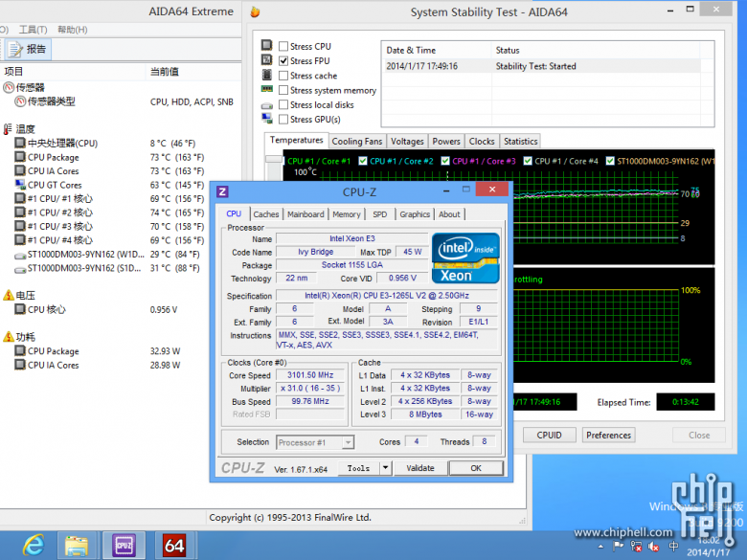Click the Tools button in CPU-Z
The image size is (747, 560).
[359, 468]
